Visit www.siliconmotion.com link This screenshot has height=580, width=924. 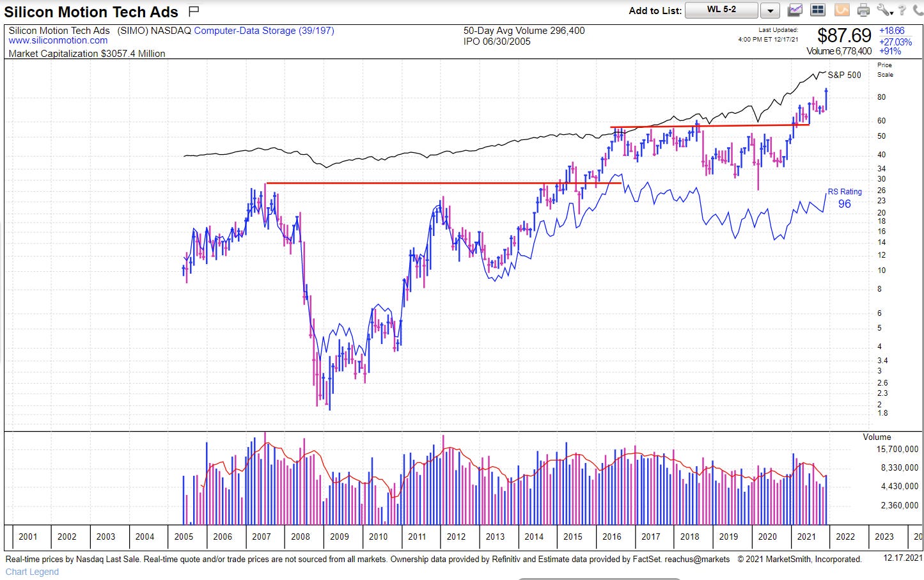click(58, 40)
